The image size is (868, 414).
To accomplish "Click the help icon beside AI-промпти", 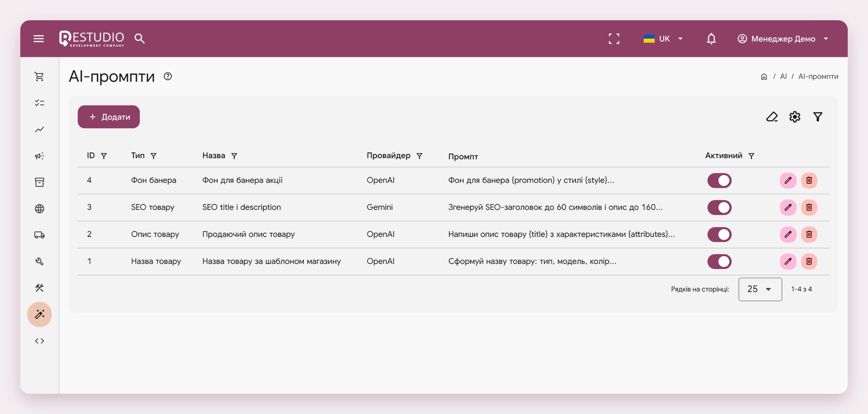I will click(x=168, y=76).
